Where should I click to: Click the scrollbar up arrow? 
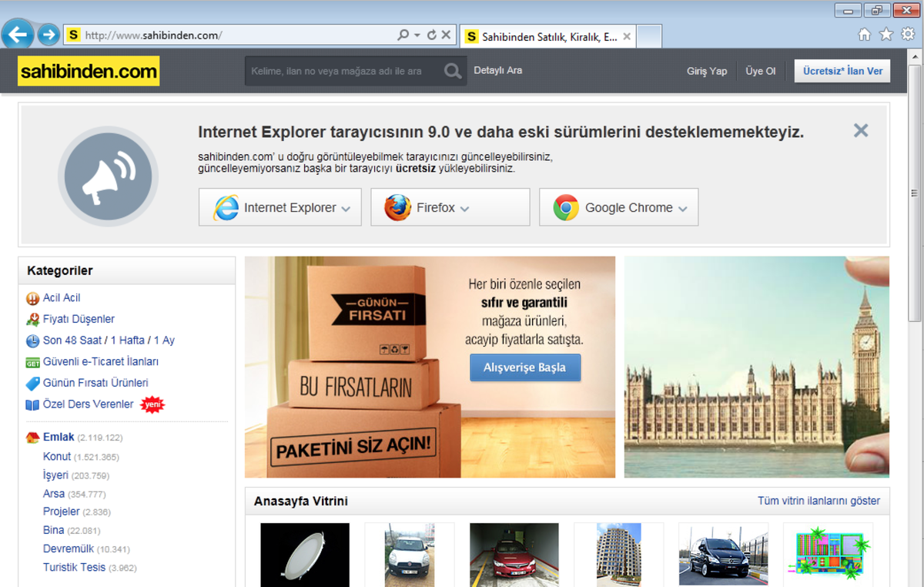pos(915,57)
